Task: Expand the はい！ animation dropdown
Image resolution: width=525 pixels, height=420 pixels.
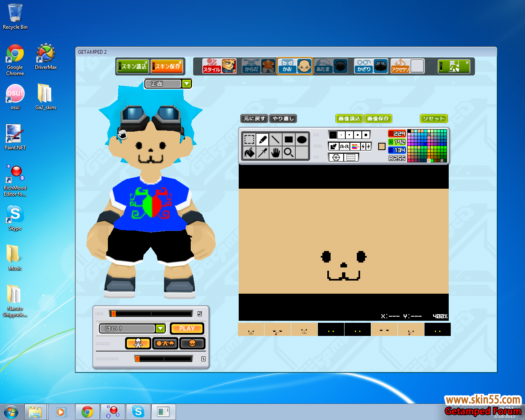Action: pos(160,329)
